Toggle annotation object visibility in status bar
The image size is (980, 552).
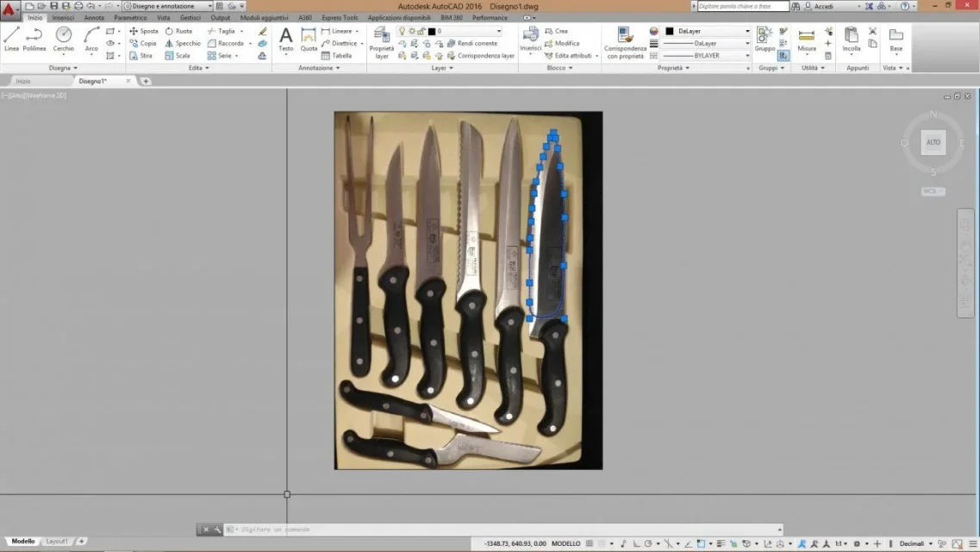click(x=802, y=544)
